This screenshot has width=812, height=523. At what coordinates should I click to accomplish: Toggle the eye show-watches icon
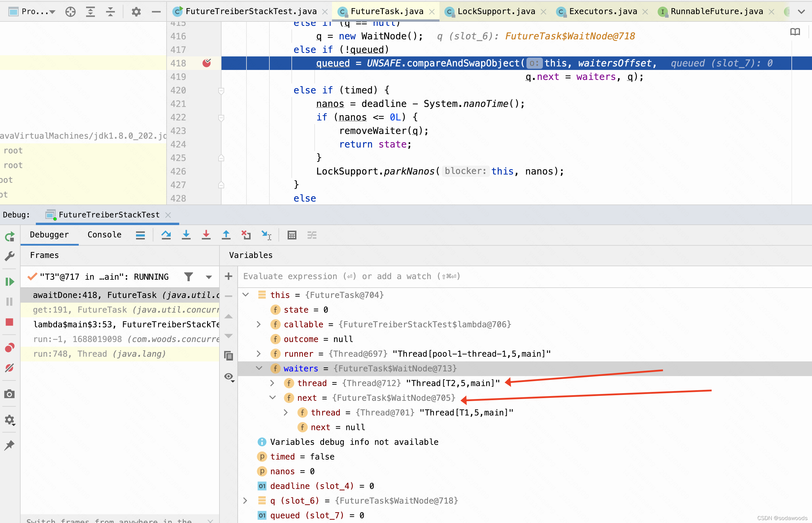pyautogui.click(x=229, y=377)
